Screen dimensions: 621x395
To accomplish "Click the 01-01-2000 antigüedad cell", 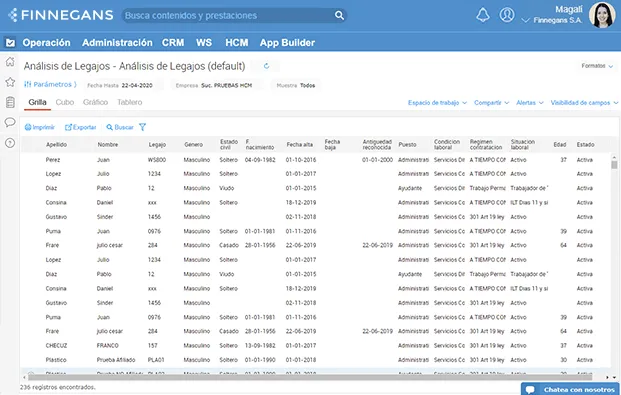I will pyautogui.click(x=377, y=160).
